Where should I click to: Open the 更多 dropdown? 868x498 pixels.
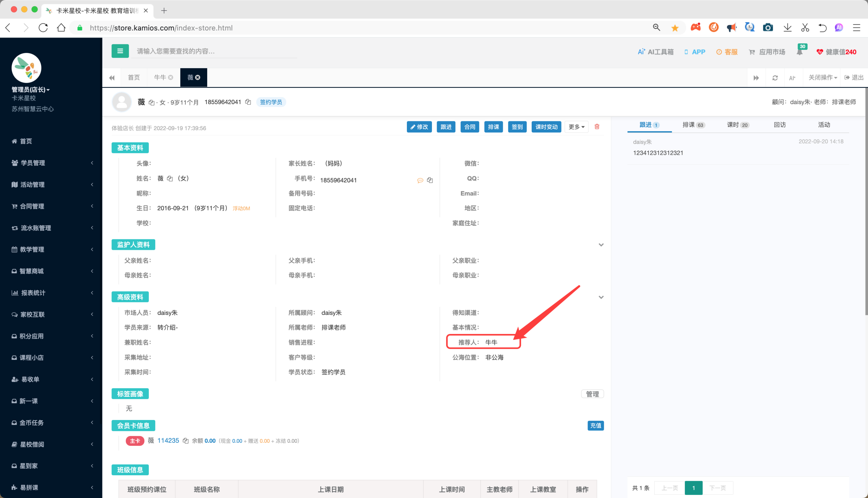coord(576,127)
